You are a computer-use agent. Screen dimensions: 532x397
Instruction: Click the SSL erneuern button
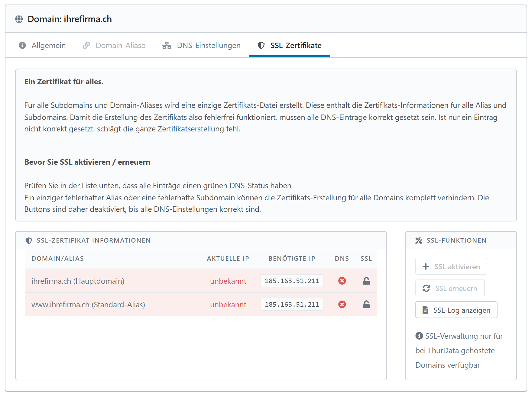[x=450, y=288]
